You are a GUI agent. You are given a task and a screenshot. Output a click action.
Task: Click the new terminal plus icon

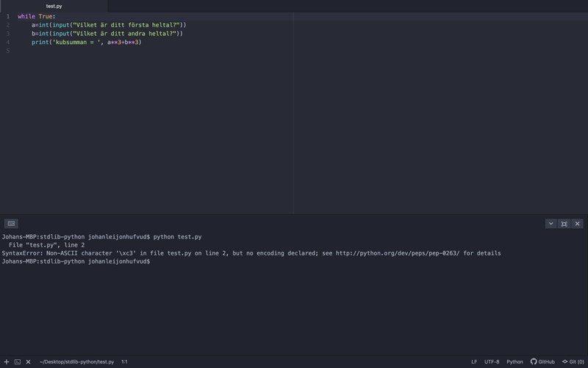[7, 362]
